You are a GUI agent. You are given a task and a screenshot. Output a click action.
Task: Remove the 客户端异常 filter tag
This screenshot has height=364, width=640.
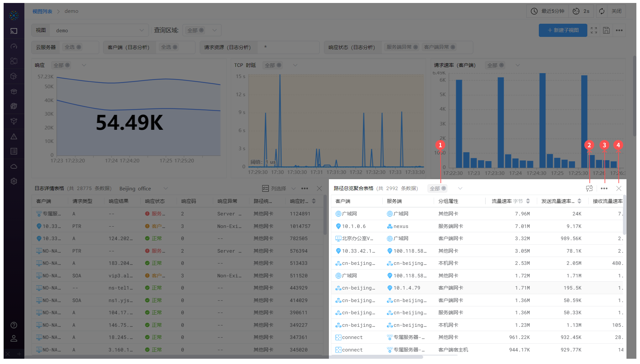click(453, 47)
